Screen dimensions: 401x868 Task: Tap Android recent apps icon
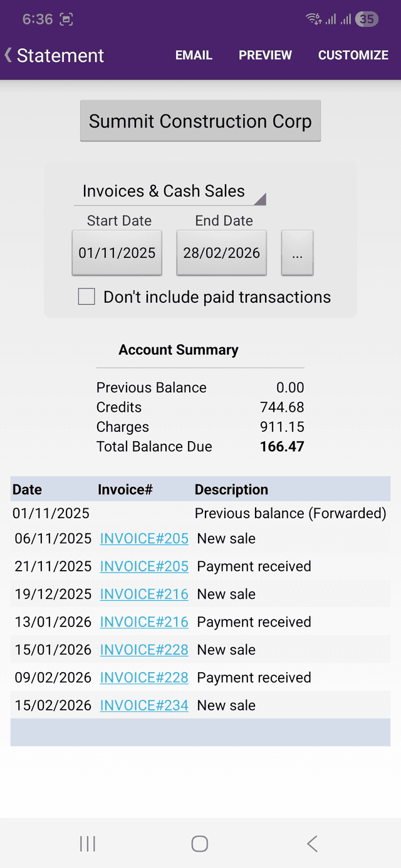(88, 844)
